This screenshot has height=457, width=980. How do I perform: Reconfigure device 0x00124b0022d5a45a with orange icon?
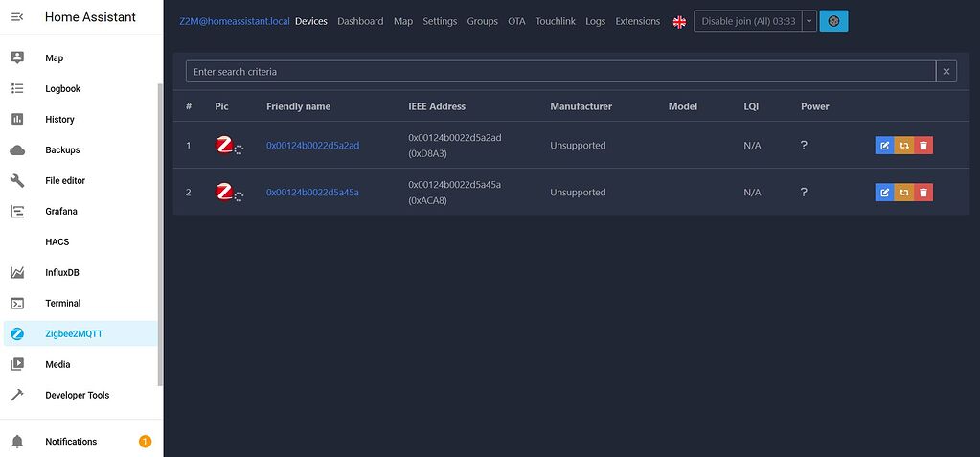coord(903,193)
